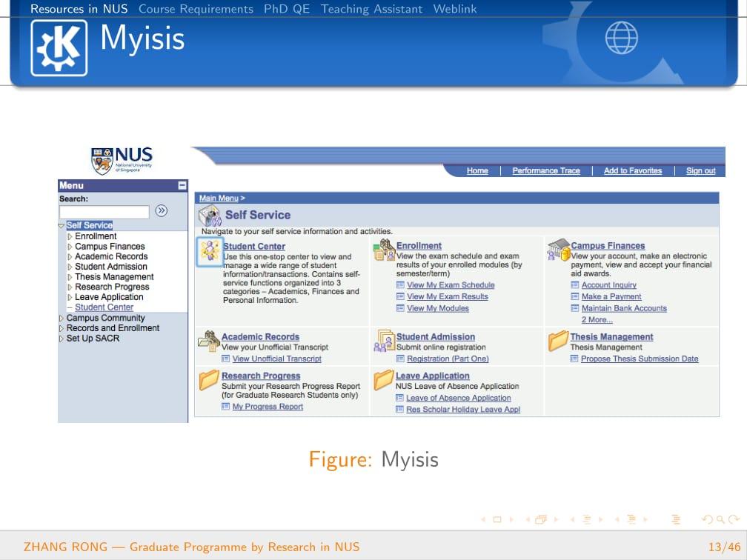Click the search go arrow button

162,210
